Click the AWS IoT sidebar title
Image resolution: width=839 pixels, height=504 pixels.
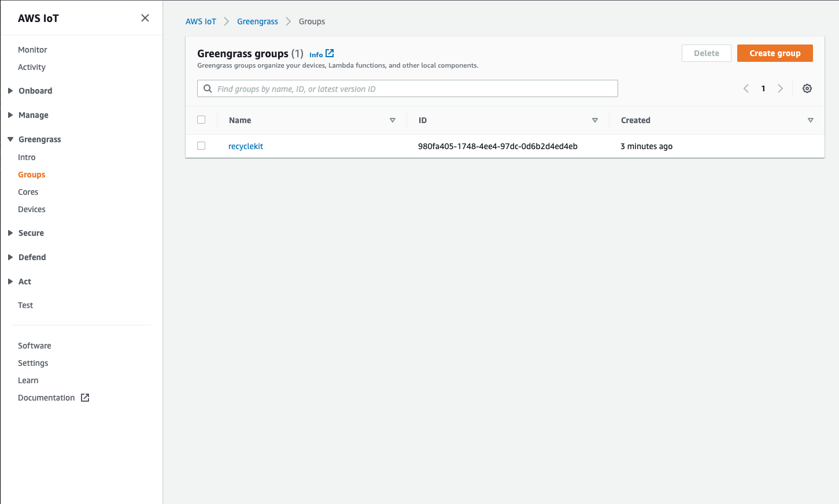(38, 18)
